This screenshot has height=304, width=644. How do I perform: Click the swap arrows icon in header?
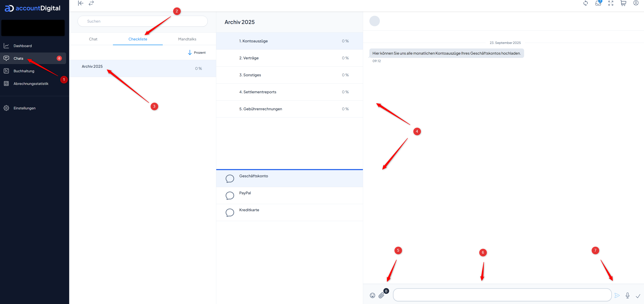pos(91,3)
